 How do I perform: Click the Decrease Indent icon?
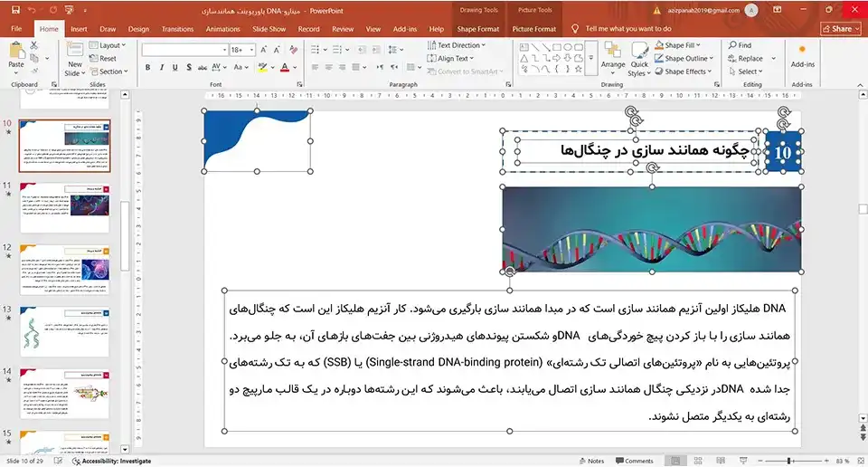(362, 50)
